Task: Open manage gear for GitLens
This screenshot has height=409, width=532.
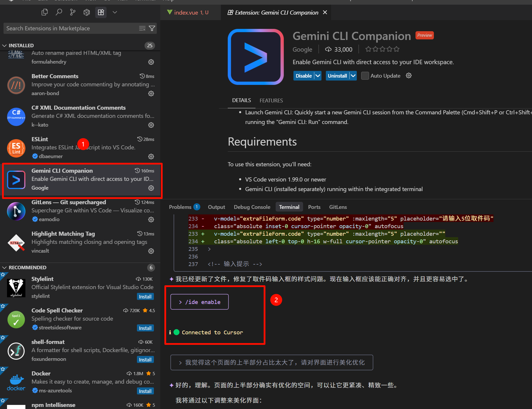Action: [151, 219]
